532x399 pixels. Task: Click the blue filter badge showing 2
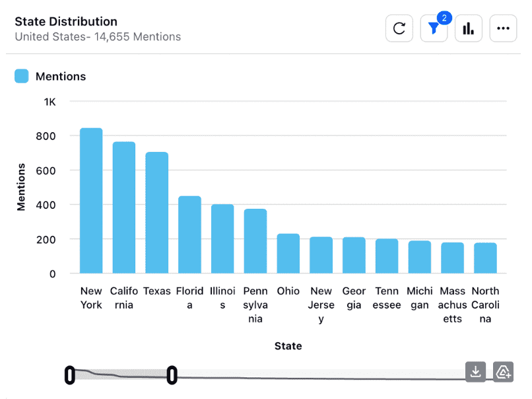[x=443, y=18]
